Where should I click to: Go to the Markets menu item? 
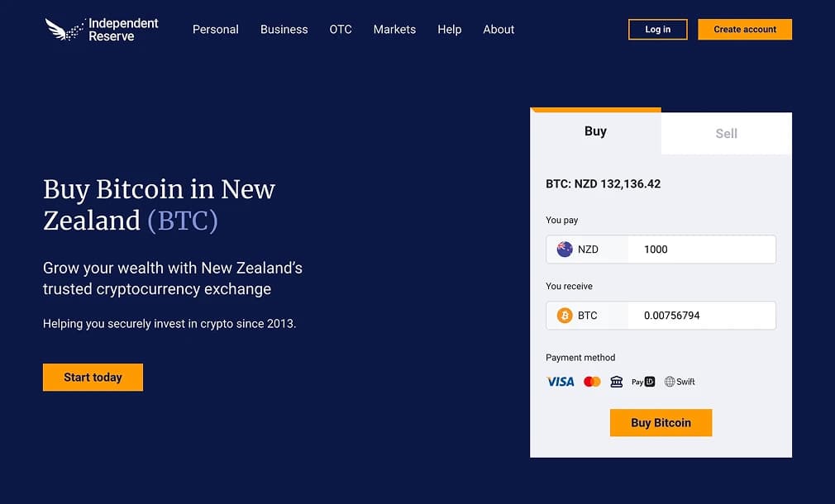coord(394,30)
